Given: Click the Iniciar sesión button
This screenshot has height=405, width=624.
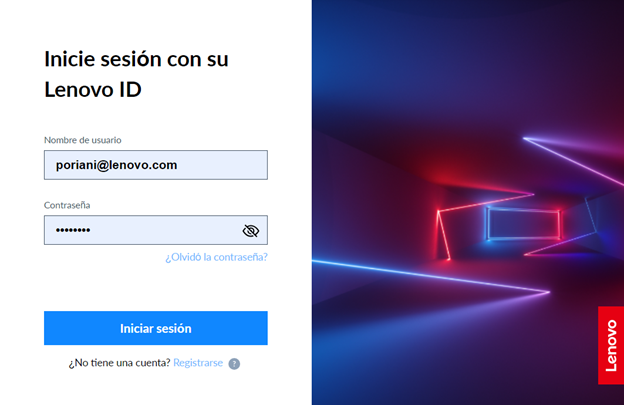Looking at the screenshot, I should pyautogui.click(x=156, y=328).
